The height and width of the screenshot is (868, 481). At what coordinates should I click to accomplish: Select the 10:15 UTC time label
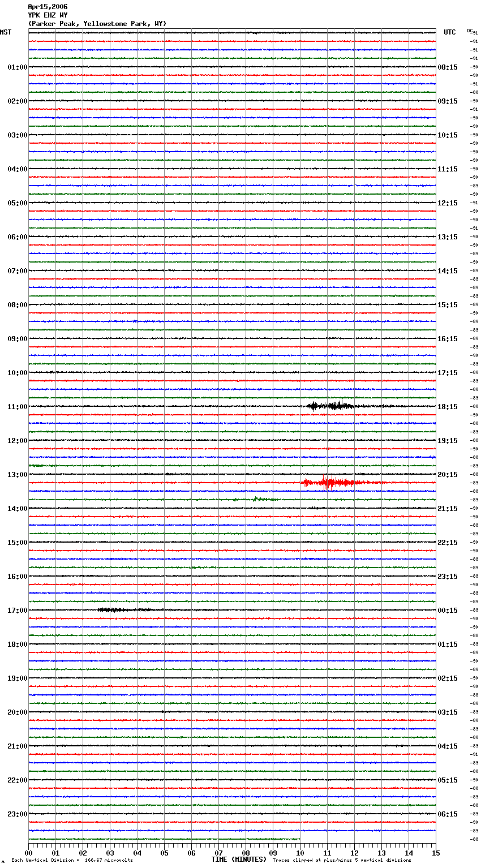pos(448,135)
